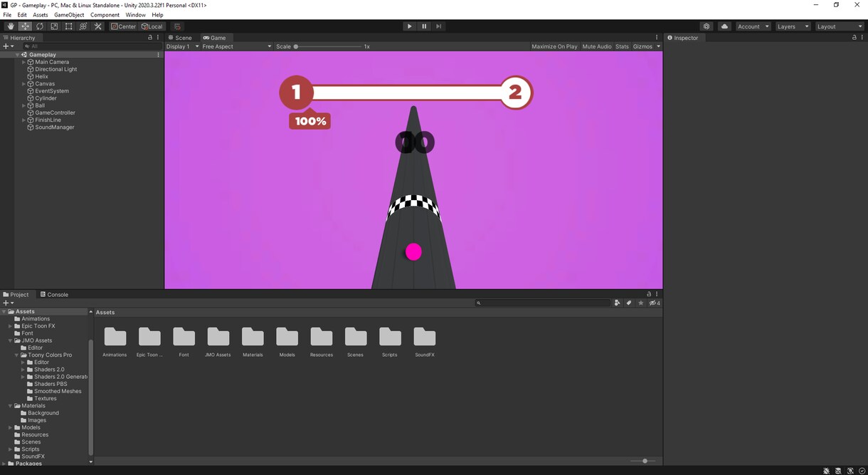Screen dimensions: 868x475
Task: Open Unity Collaborate icon
Action: tap(706, 26)
